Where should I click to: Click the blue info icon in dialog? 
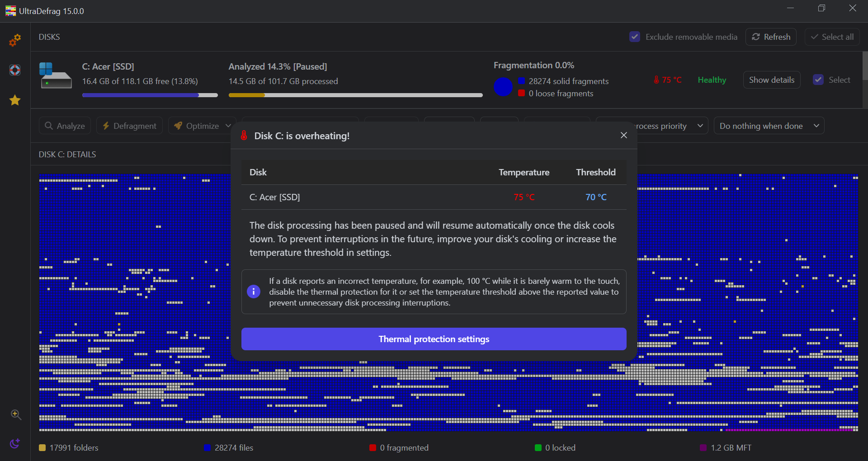[254, 292]
